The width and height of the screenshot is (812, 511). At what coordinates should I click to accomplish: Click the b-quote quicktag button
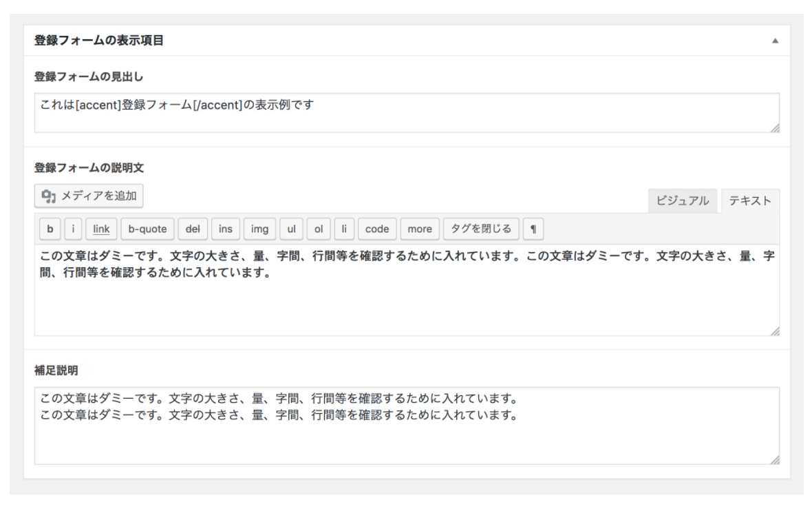pyautogui.click(x=147, y=229)
